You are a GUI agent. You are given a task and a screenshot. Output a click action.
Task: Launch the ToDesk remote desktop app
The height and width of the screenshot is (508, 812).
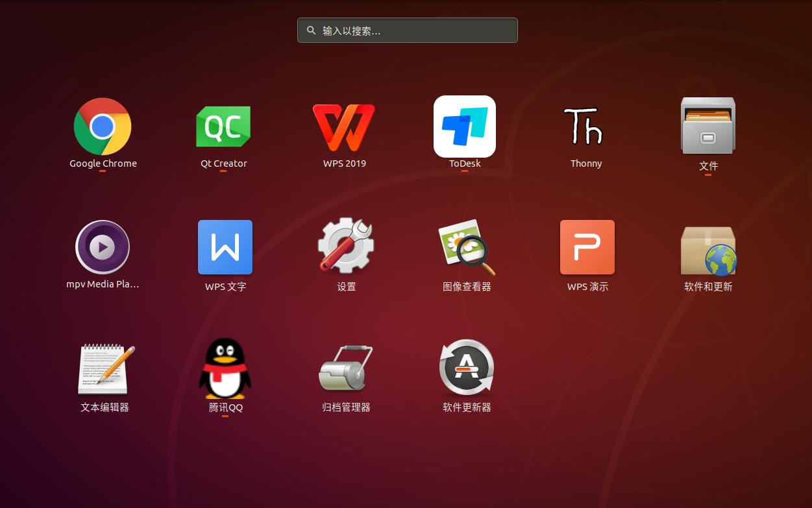pos(465,127)
